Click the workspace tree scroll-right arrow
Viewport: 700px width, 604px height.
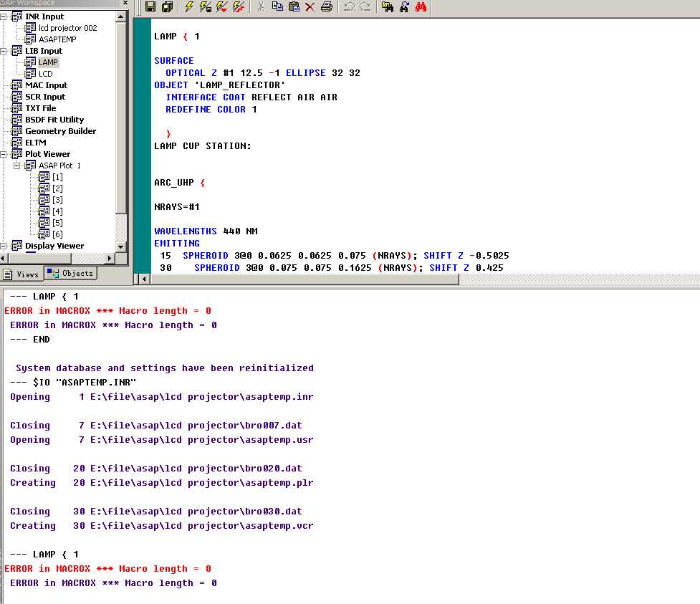point(110,258)
